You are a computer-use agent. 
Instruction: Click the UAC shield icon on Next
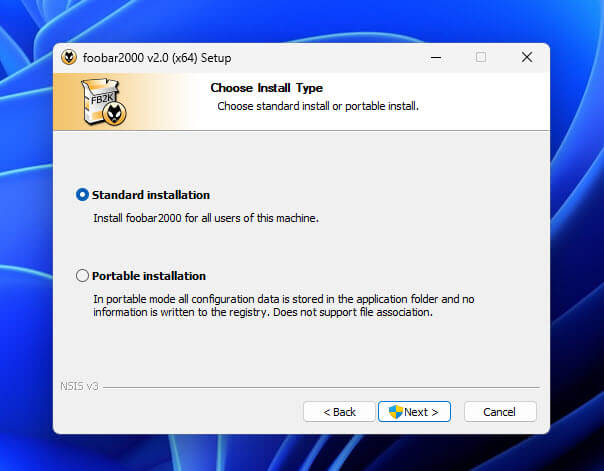[395, 412]
